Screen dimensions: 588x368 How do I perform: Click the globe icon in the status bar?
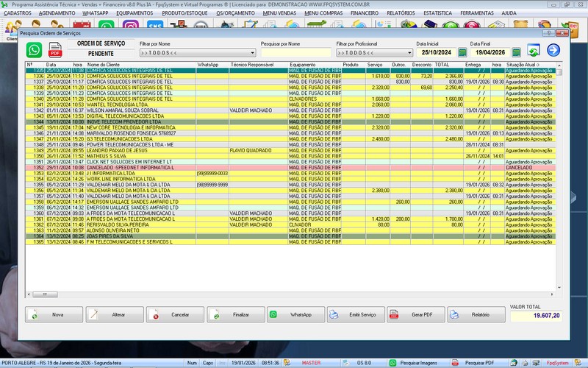click(x=514, y=363)
